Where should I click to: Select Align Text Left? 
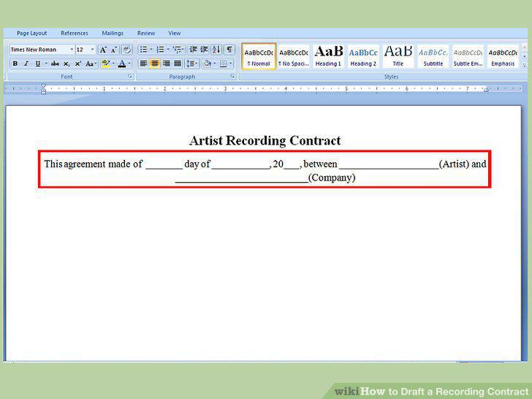tap(143, 64)
